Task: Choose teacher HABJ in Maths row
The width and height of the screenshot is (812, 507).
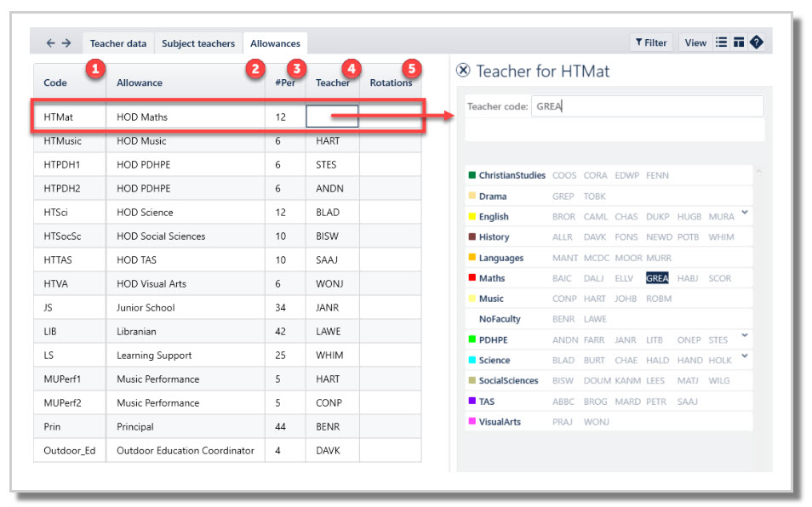Action: tap(688, 278)
